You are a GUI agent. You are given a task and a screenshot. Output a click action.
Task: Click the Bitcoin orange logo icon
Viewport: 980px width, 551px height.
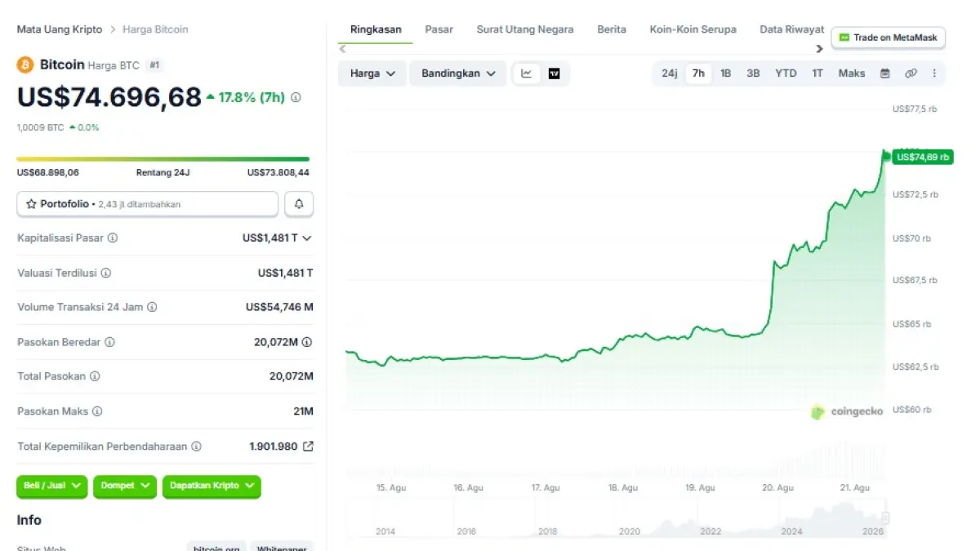tap(25, 64)
